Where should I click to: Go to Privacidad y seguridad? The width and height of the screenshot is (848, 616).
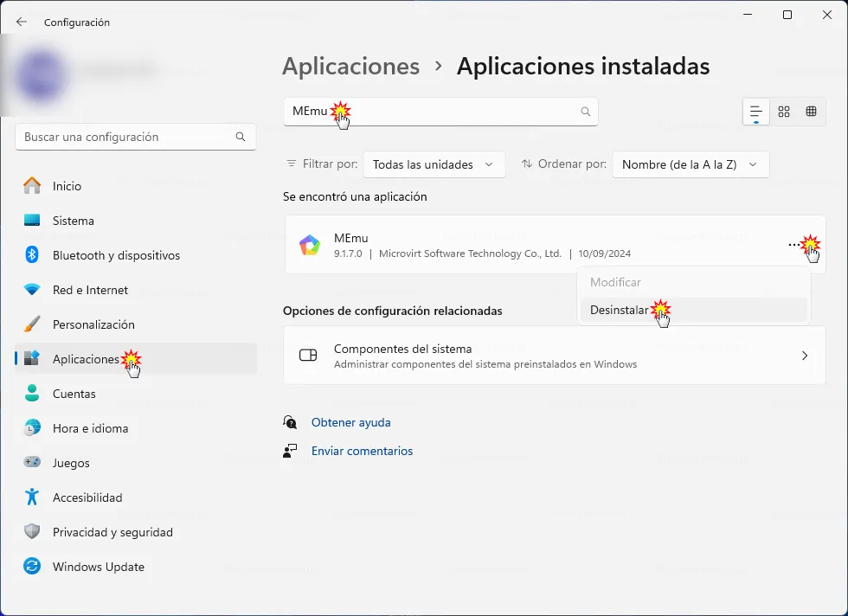click(x=136, y=532)
